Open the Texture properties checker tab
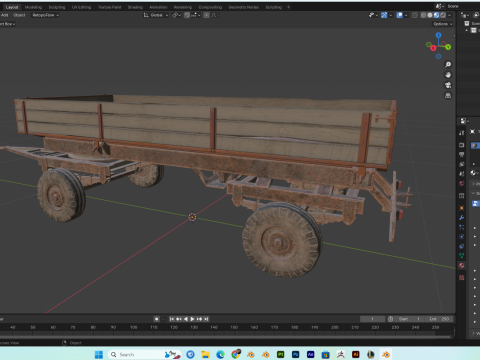The height and width of the screenshot is (360, 480). coord(462,278)
